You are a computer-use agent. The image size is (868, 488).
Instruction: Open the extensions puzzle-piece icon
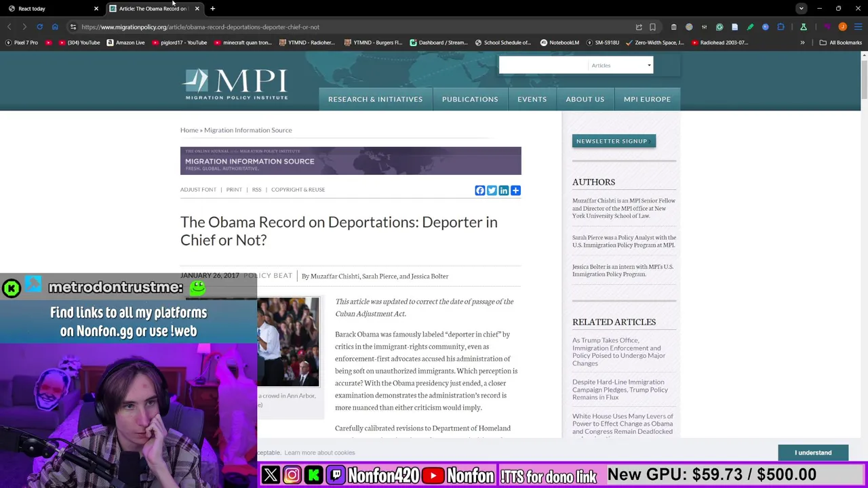click(781, 27)
